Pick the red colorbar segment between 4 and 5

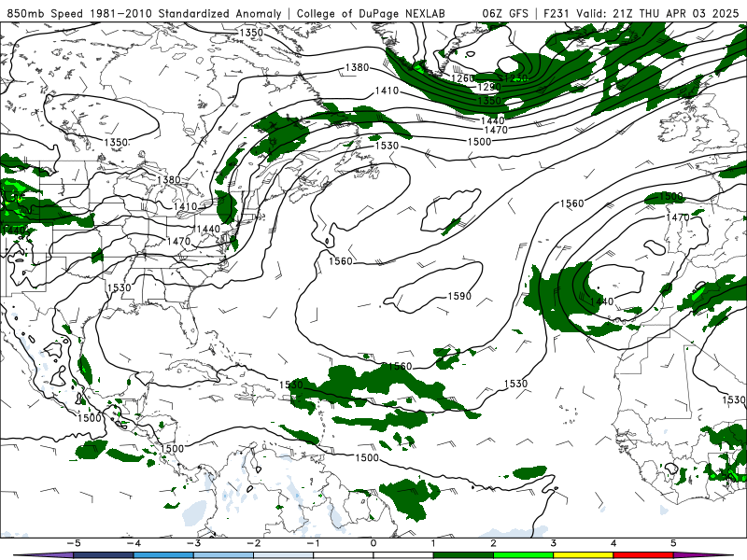pos(643,555)
